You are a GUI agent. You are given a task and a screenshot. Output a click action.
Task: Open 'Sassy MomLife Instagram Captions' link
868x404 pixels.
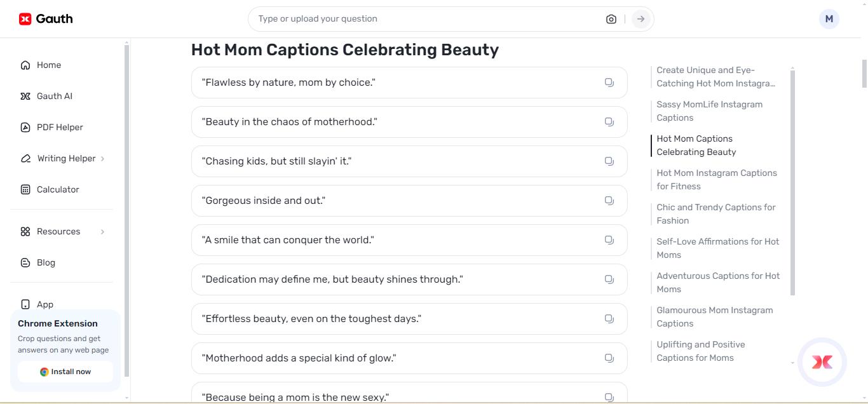(x=709, y=111)
